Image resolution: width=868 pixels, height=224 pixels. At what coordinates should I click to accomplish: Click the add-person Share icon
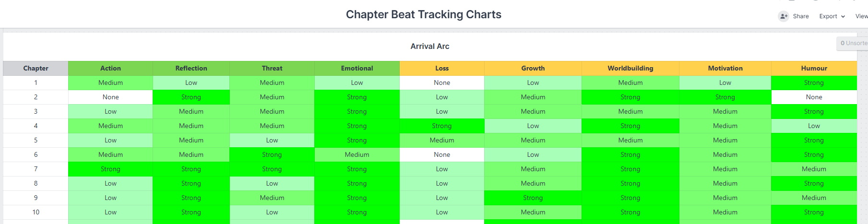click(x=784, y=16)
